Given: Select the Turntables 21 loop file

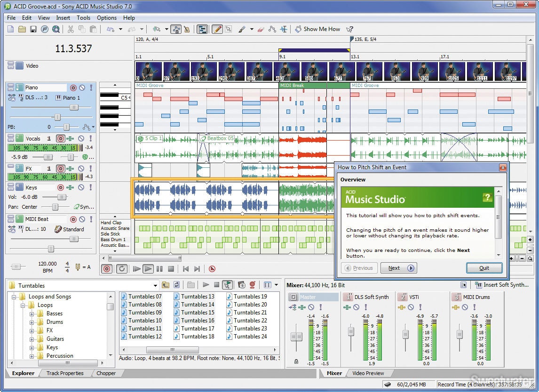Looking at the screenshot, I should (x=247, y=312).
